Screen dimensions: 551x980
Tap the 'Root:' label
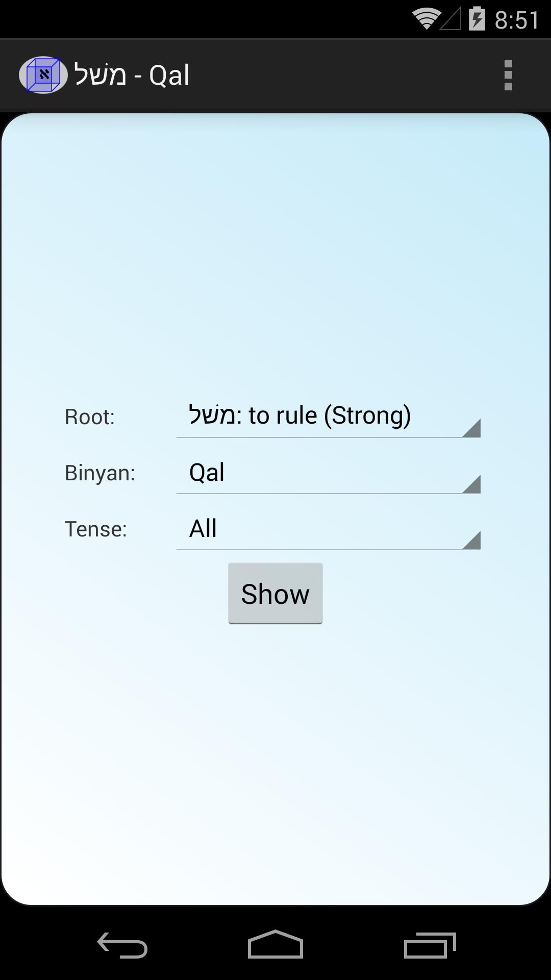pyautogui.click(x=90, y=417)
